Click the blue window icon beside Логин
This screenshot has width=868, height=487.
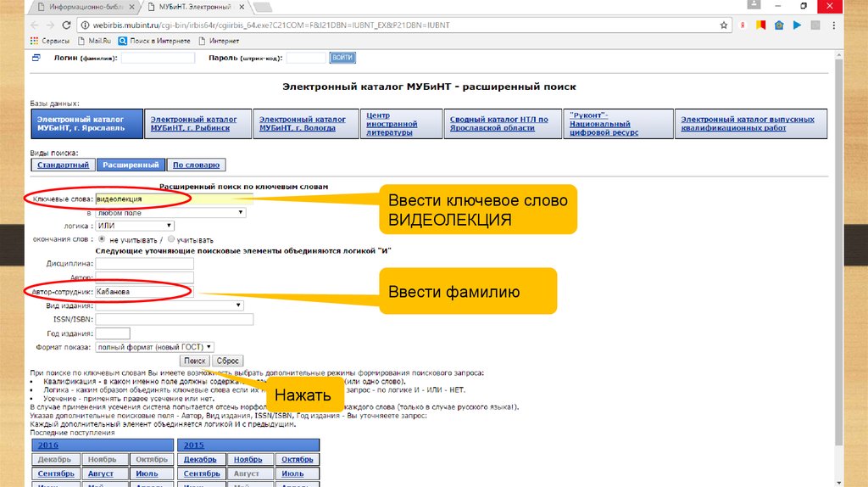pos(36,59)
